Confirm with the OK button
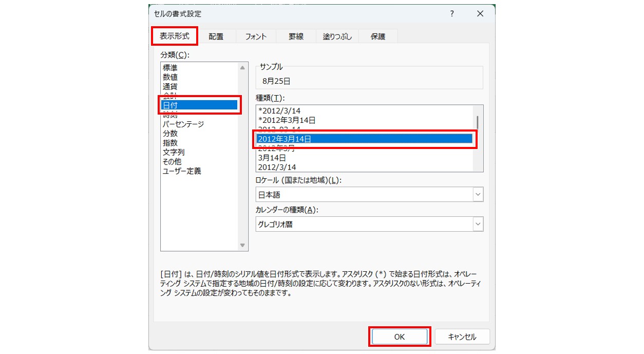 coord(400,337)
